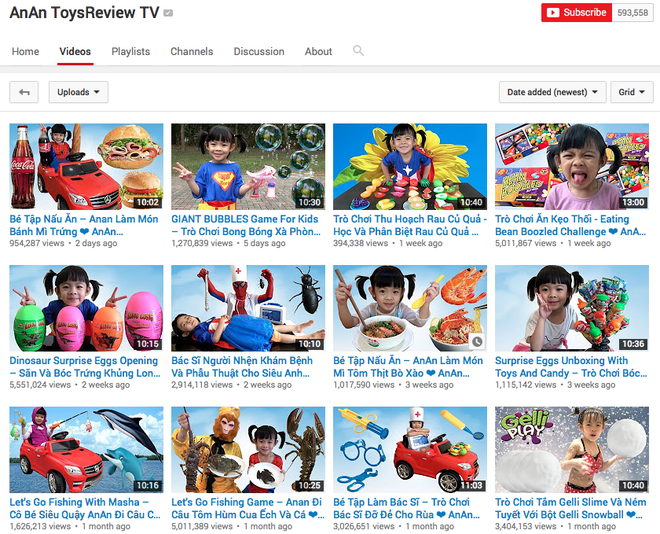Click the 954,287 views text

click(x=37, y=243)
